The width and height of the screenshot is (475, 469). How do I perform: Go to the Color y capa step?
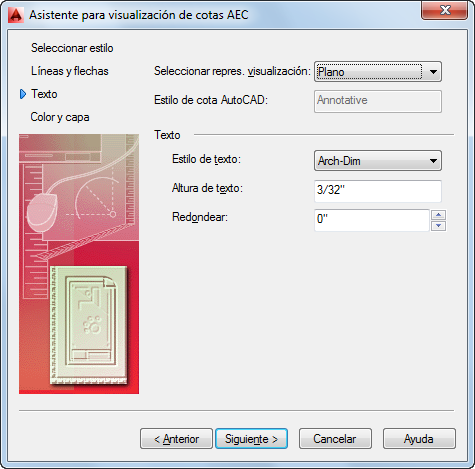click(60, 117)
